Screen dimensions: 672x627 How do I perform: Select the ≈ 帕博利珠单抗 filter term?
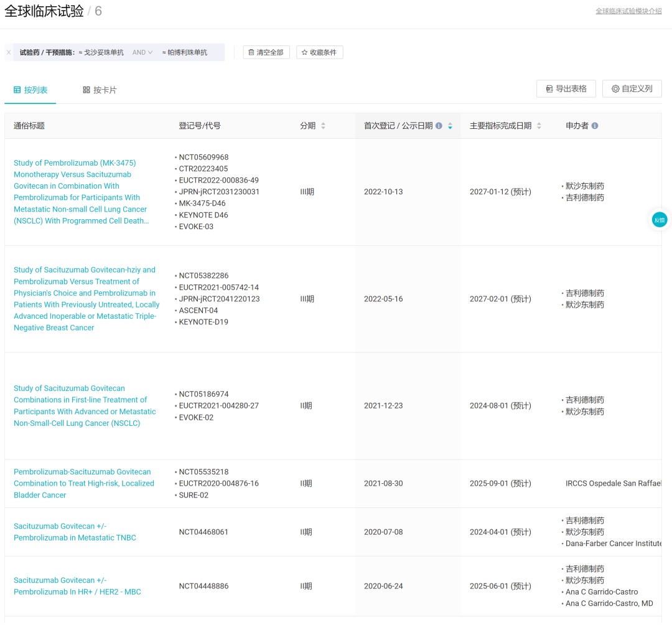tap(185, 52)
